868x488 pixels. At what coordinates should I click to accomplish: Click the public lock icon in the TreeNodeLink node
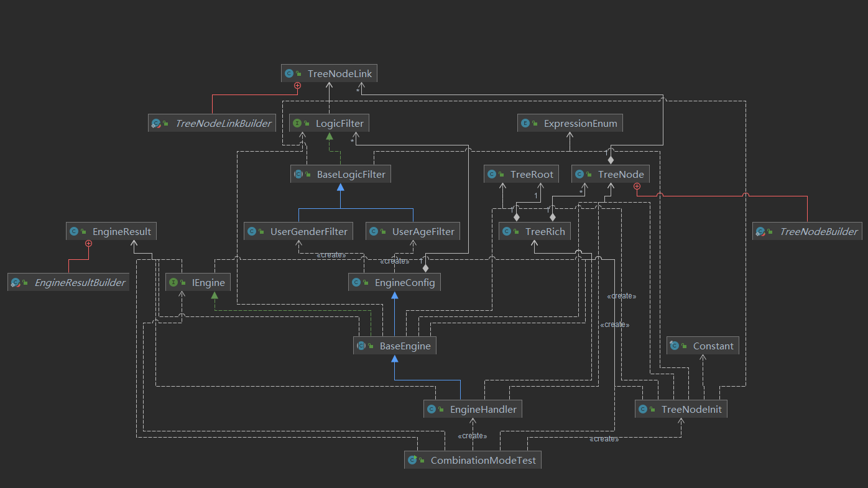click(299, 73)
